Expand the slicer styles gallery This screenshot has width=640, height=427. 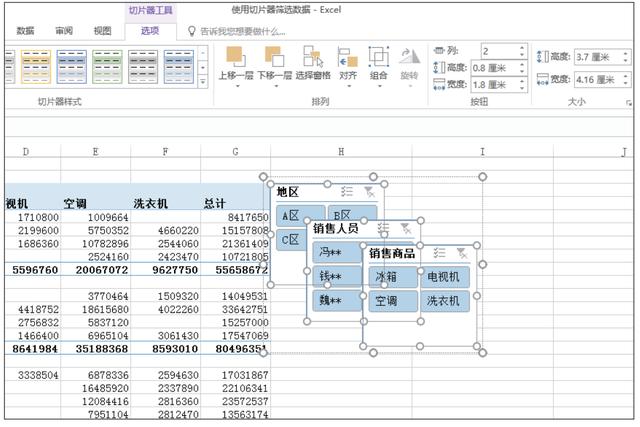pos(203,82)
